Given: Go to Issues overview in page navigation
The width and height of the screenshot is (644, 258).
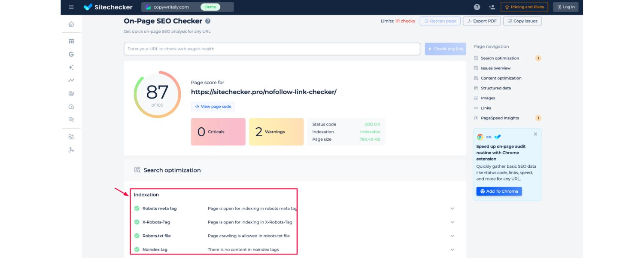Looking at the screenshot, I should click(x=495, y=68).
